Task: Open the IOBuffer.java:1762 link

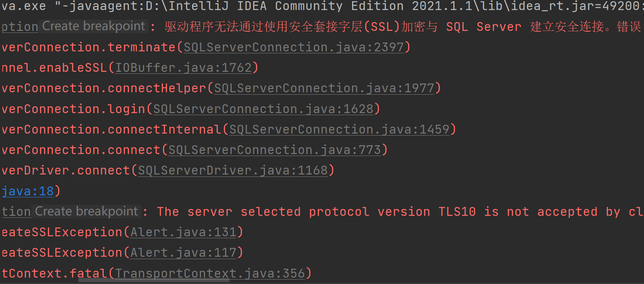Action: 183,68
